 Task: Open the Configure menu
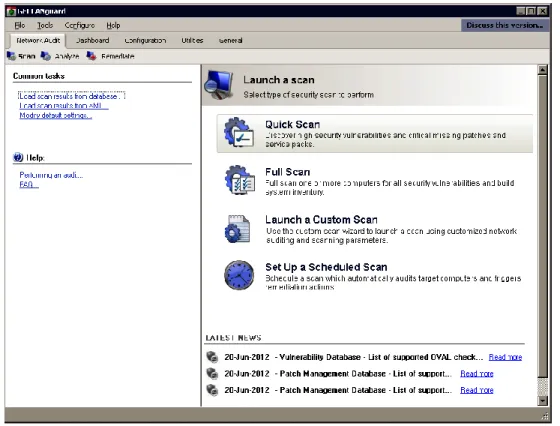tap(80, 25)
